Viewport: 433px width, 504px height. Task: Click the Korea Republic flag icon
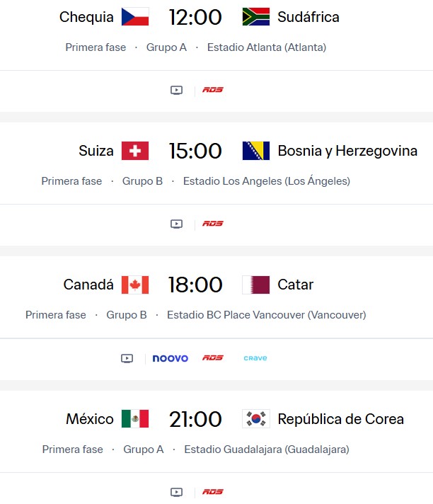tap(255, 418)
